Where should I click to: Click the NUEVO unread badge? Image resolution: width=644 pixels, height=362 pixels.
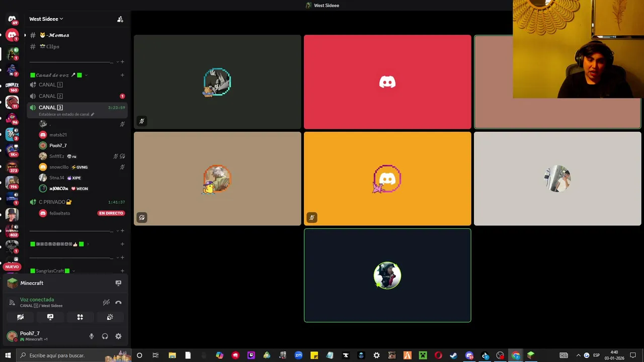click(x=12, y=266)
